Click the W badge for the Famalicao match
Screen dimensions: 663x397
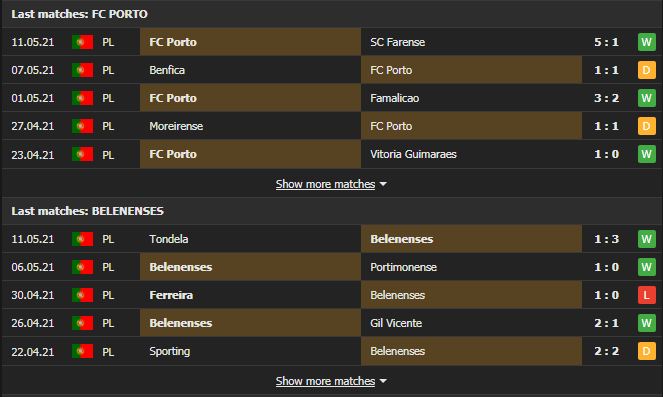click(x=647, y=98)
